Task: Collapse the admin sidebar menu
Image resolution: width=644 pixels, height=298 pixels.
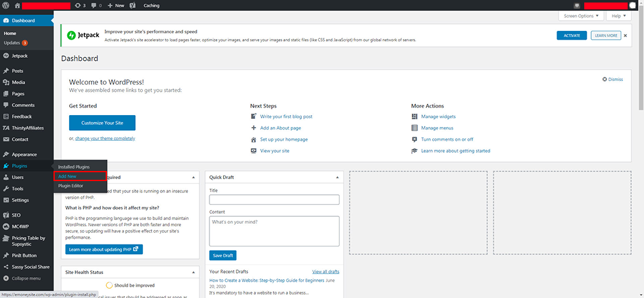Action: pos(26,279)
